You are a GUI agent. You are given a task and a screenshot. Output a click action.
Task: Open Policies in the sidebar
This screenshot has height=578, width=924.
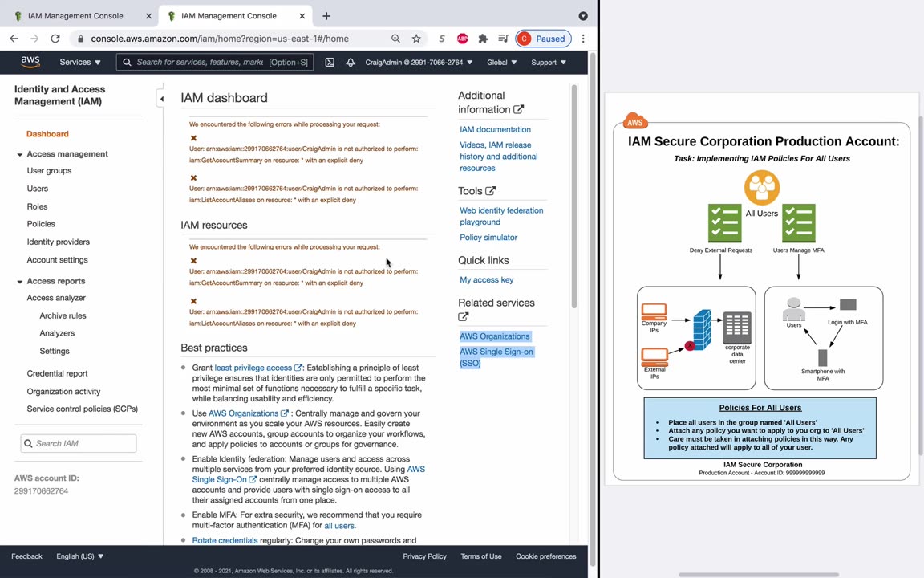41,224
